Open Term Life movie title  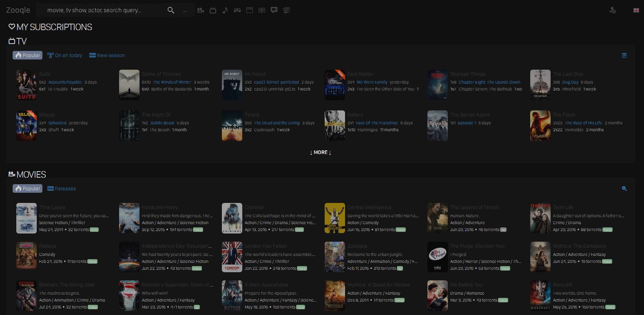pos(563,207)
